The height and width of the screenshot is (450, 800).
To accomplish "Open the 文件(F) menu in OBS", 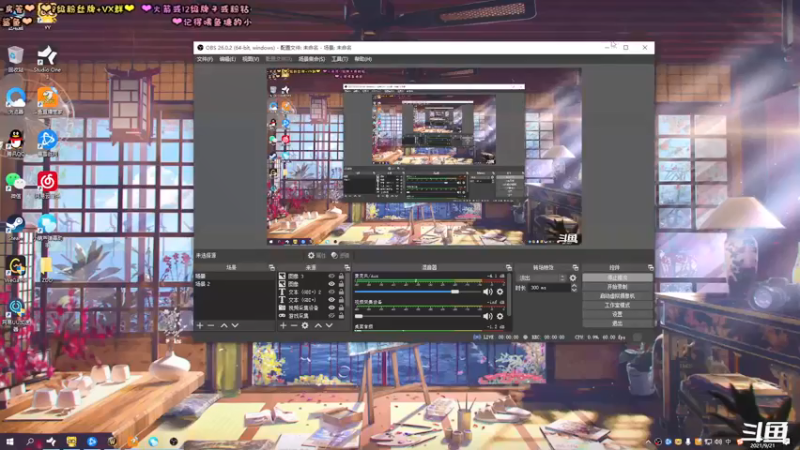I will [205, 59].
